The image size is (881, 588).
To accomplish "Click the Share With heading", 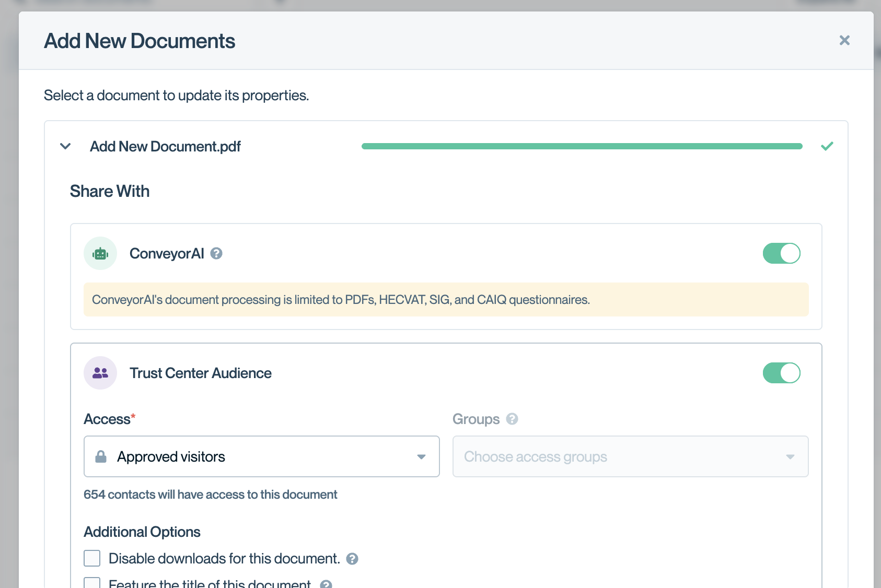I will 110,191.
